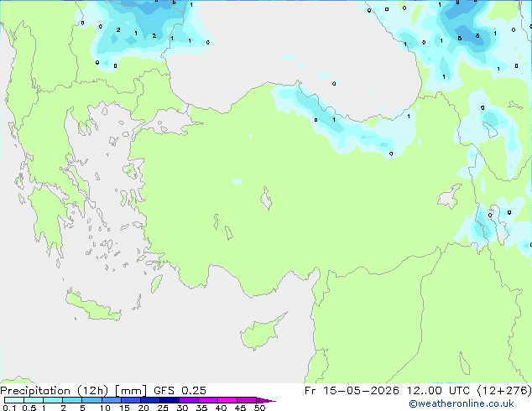
Task: Click the 1–2 mm legend color box
Action: coord(53,400)
